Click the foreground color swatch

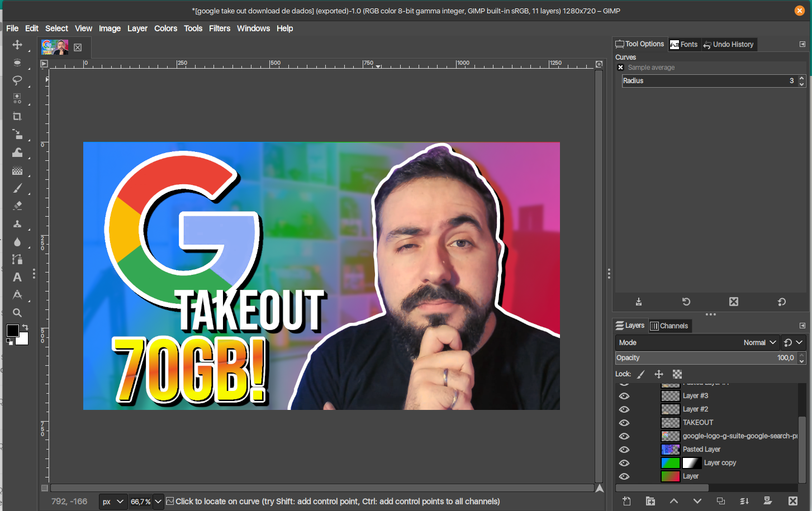pos(12,332)
